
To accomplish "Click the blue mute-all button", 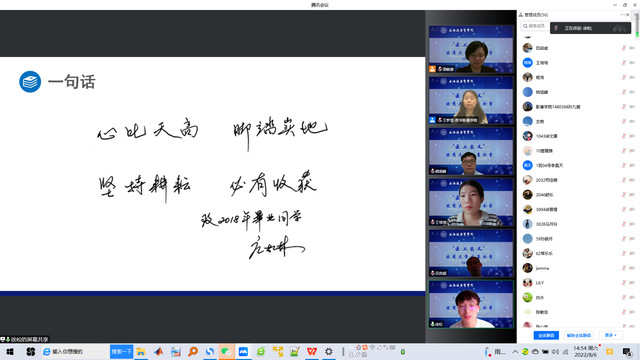I will pyautogui.click(x=546, y=335).
